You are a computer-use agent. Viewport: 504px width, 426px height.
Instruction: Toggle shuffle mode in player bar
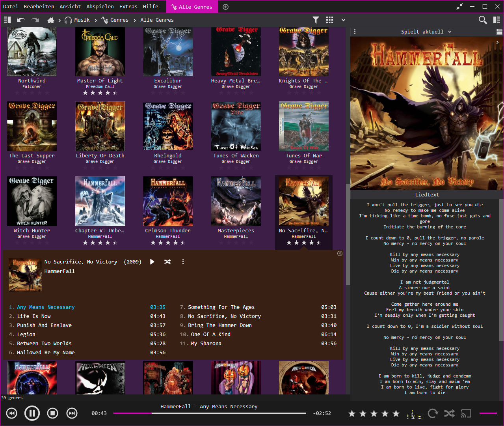(449, 413)
